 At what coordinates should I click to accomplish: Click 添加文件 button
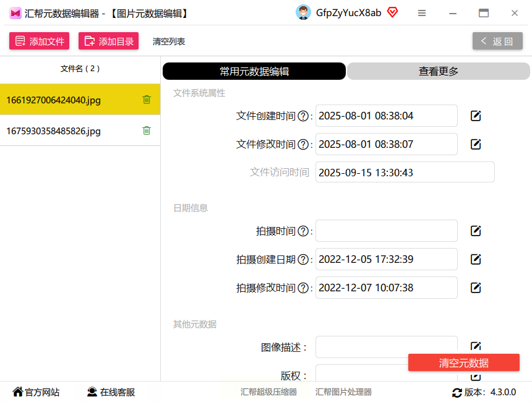[40, 41]
